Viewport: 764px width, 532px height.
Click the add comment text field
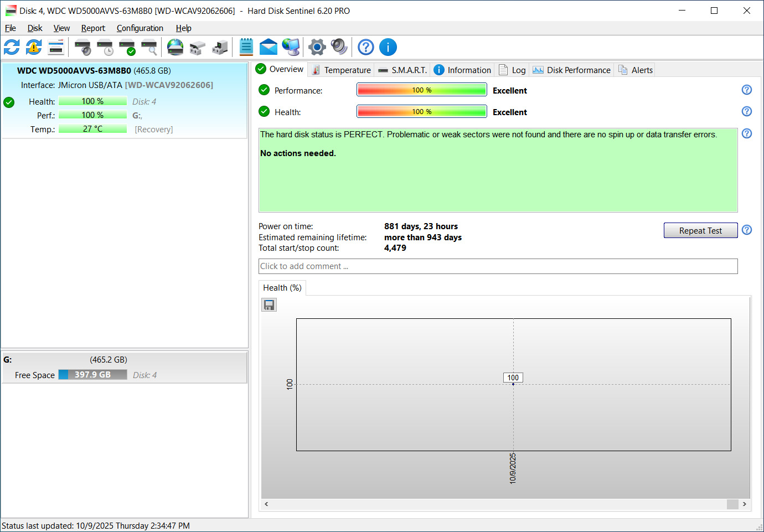tap(498, 266)
